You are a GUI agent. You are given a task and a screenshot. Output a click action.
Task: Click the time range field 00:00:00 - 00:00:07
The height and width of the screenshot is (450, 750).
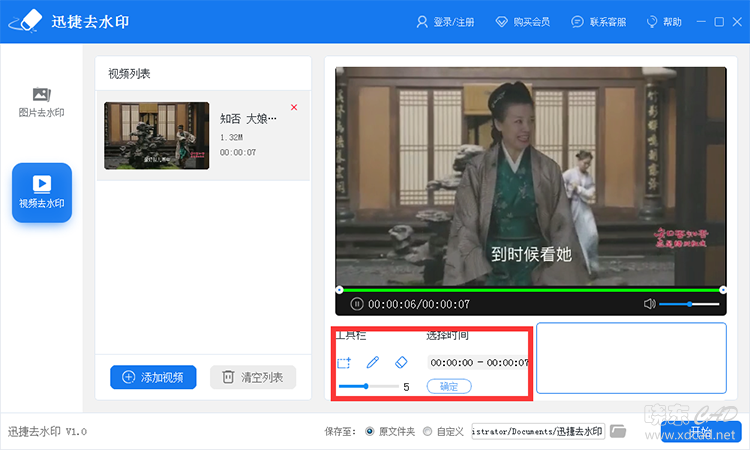(x=479, y=362)
